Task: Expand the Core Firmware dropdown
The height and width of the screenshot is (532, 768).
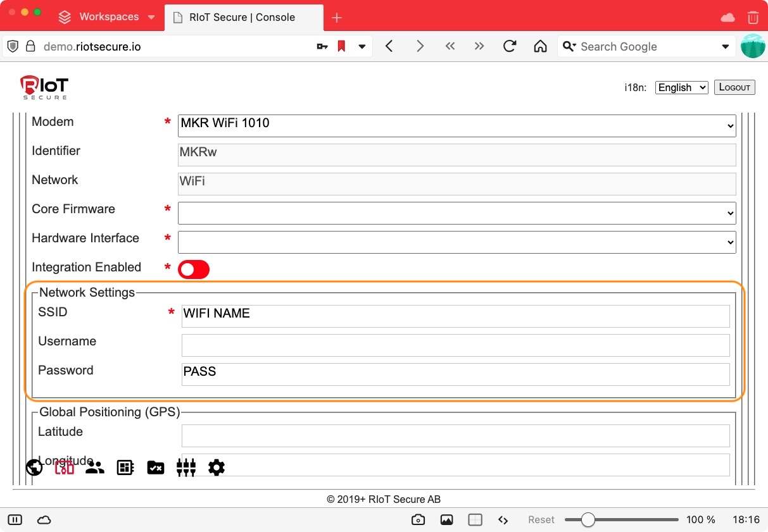Action: (x=456, y=213)
